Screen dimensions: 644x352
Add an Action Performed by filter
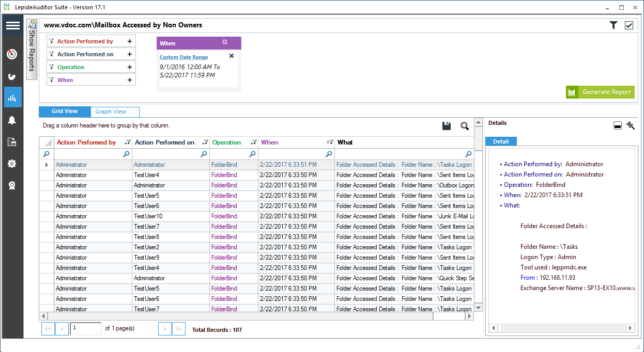click(x=130, y=41)
